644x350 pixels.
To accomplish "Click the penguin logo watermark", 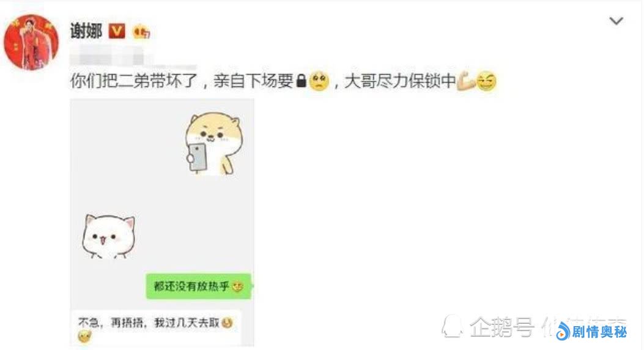I will (x=453, y=326).
